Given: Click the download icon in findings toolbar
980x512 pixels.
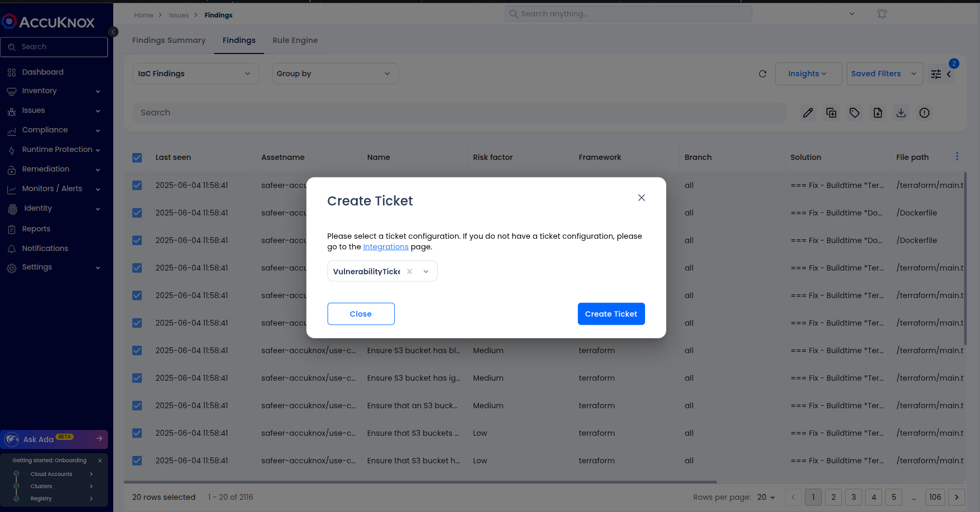Looking at the screenshot, I should tap(901, 113).
